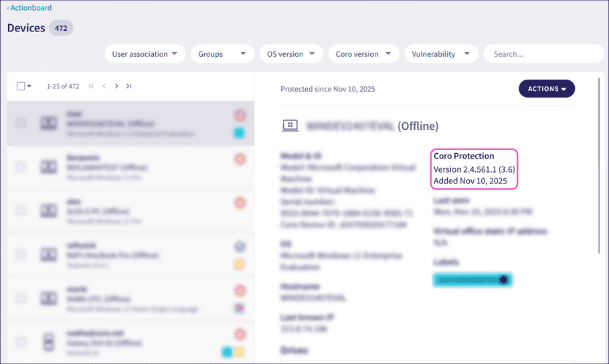The width and height of the screenshot is (609, 364).
Task: Open the User association filter dropdown
Action: pyautogui.click(x=145, y=54)
